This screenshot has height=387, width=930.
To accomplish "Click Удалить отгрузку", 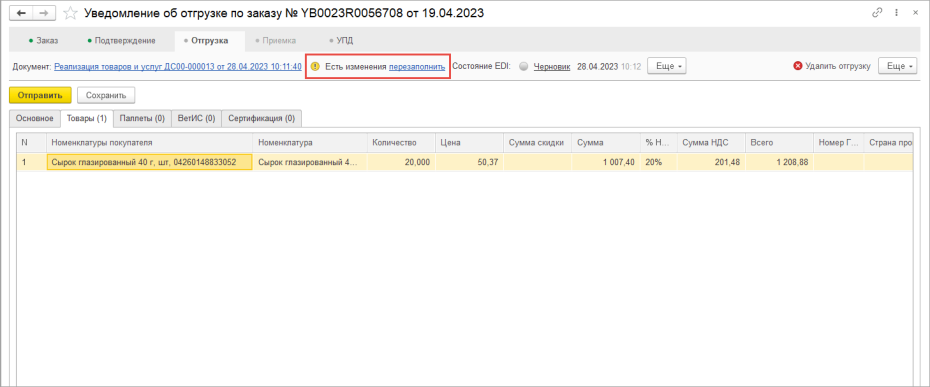I will pyautogui.click(x=837, y=66).
